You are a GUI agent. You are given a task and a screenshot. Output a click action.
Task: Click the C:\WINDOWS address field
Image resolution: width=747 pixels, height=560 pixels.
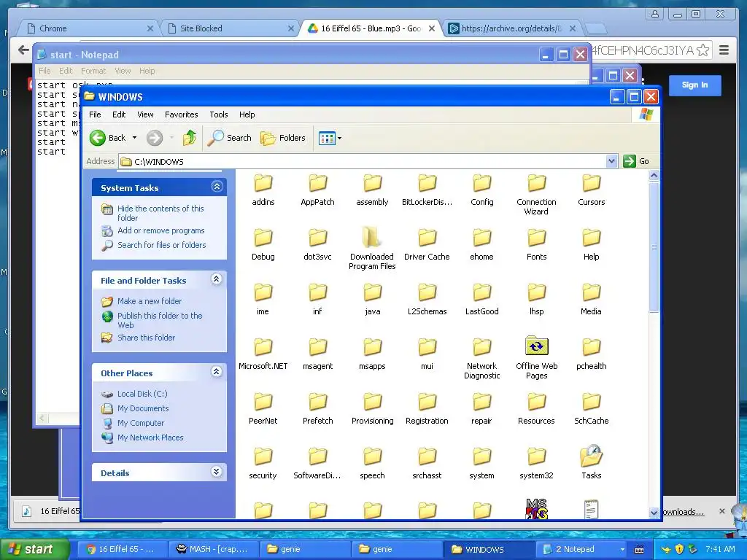click(363, 161)
